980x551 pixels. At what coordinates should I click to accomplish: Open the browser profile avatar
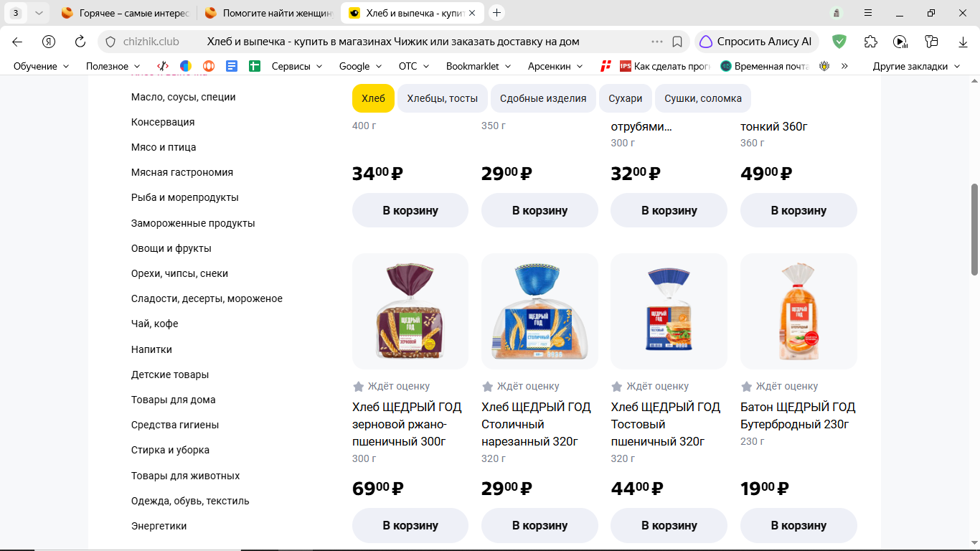coord(837,13)
